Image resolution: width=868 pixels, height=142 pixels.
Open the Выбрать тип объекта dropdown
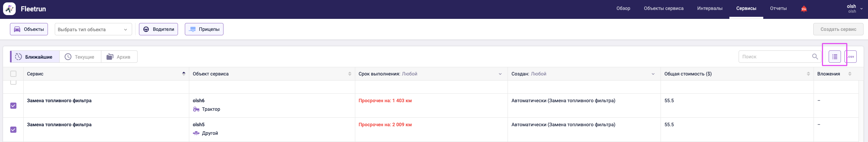point(93,29)
